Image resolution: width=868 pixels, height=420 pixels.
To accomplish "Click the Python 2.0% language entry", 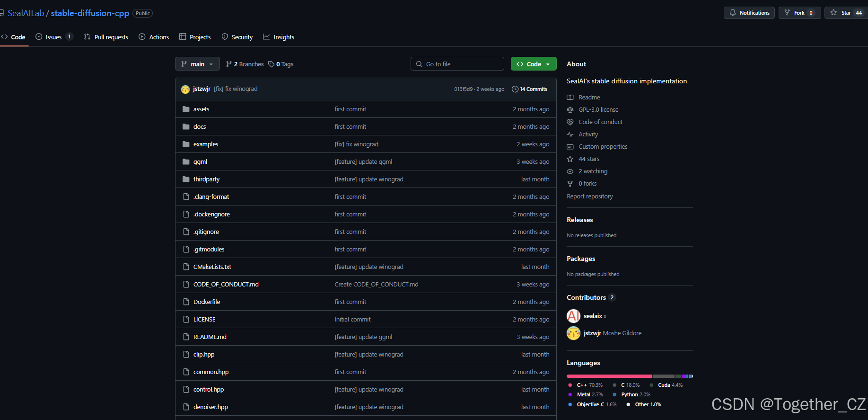I will tap(631, 394).
